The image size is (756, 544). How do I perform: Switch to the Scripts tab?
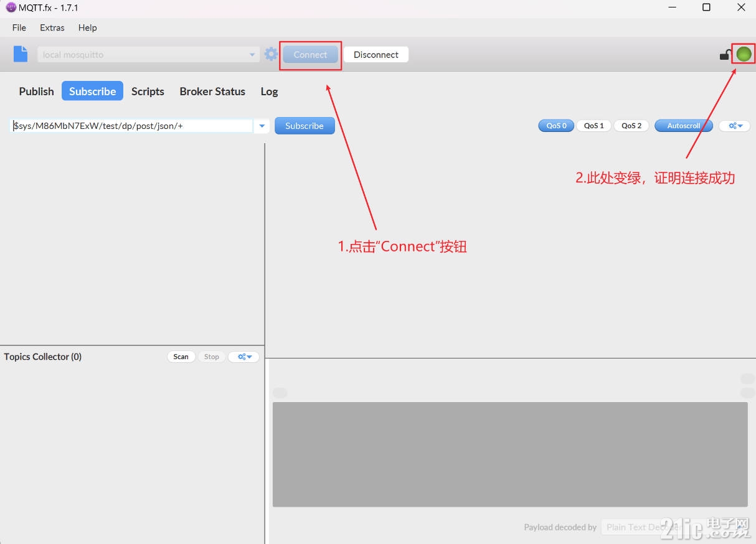point(148,91)
